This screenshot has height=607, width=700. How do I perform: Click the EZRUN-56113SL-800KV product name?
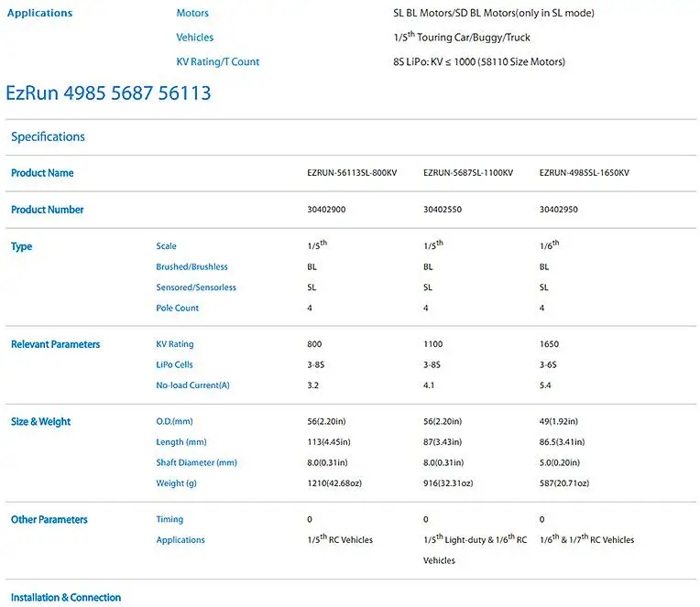click(x=352, y=173)
